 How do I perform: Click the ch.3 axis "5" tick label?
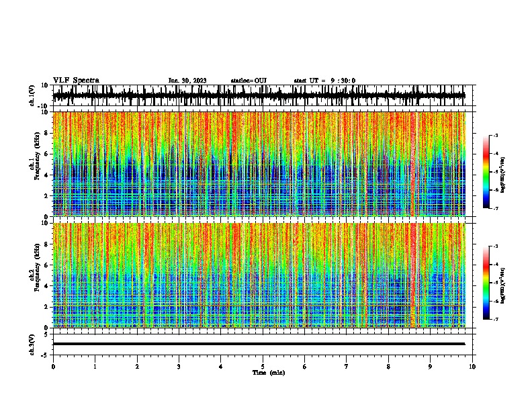coord(47,334)
